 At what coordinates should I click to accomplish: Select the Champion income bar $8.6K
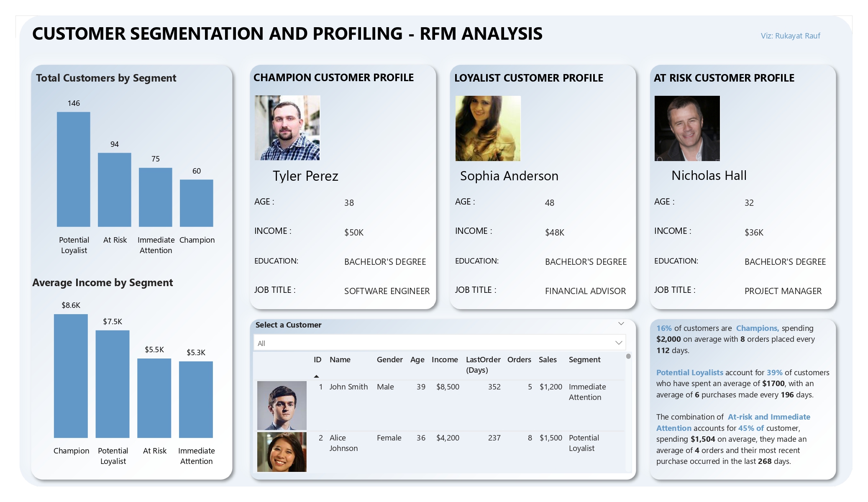(x=71, y=376)
